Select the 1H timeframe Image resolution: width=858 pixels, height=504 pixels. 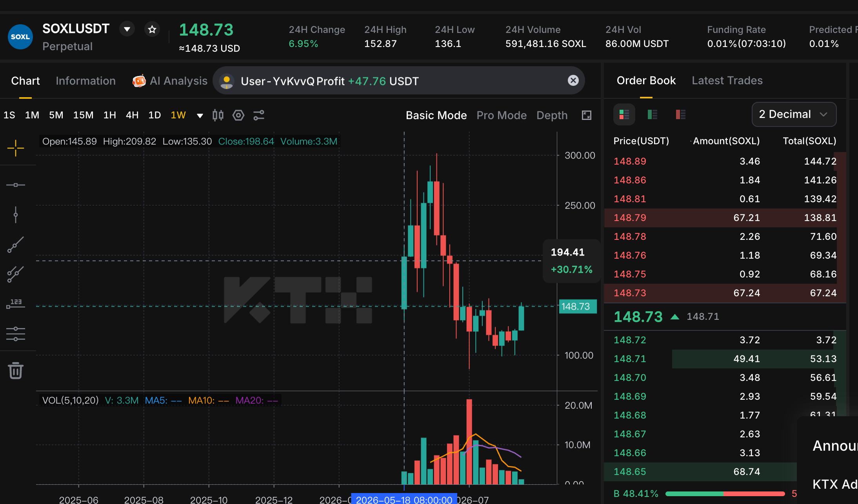110,115
